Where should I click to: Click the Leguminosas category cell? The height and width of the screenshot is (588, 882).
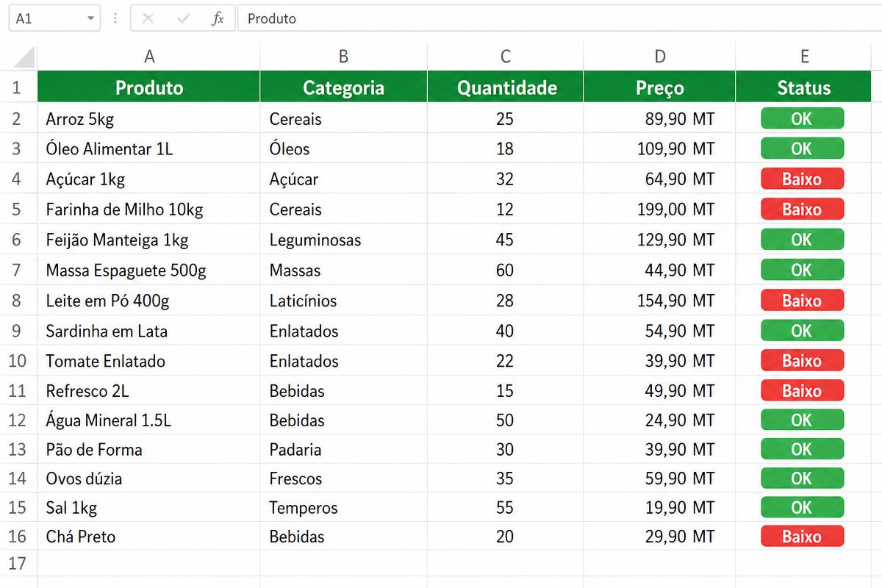(343, 240)
